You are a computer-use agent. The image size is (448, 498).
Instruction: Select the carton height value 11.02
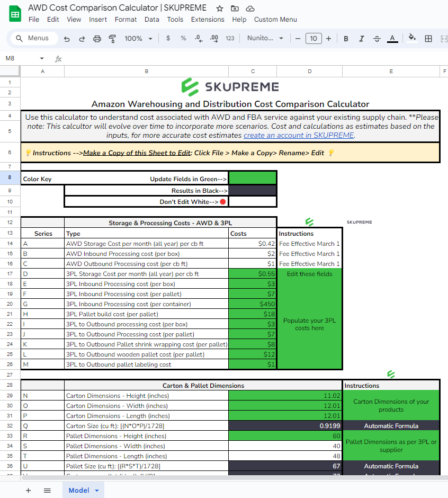point(285,396)
